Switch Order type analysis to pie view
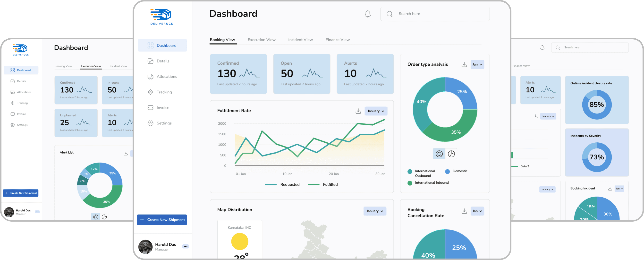The width and height of the screenshot is (644, 260). 451,154
